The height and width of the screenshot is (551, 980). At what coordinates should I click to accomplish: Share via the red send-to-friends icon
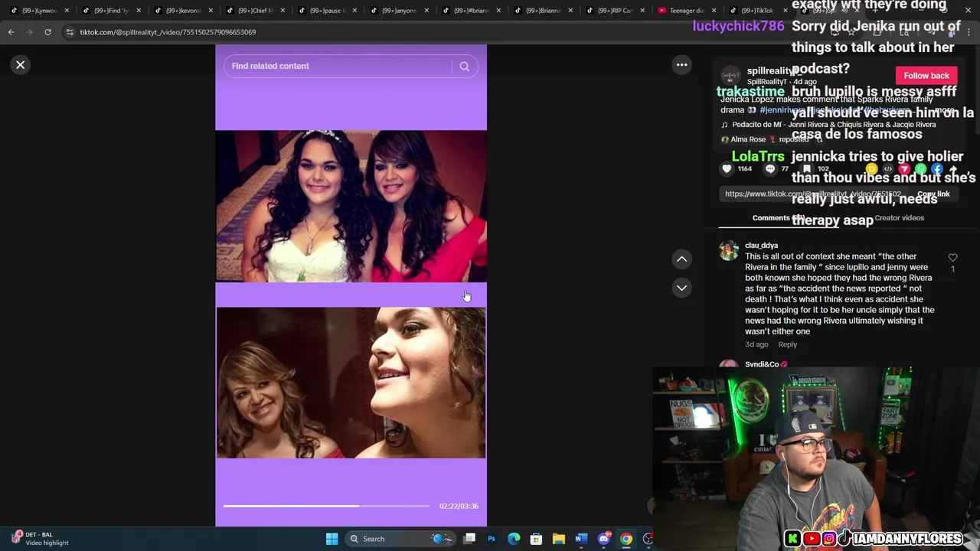pos(904,169)
